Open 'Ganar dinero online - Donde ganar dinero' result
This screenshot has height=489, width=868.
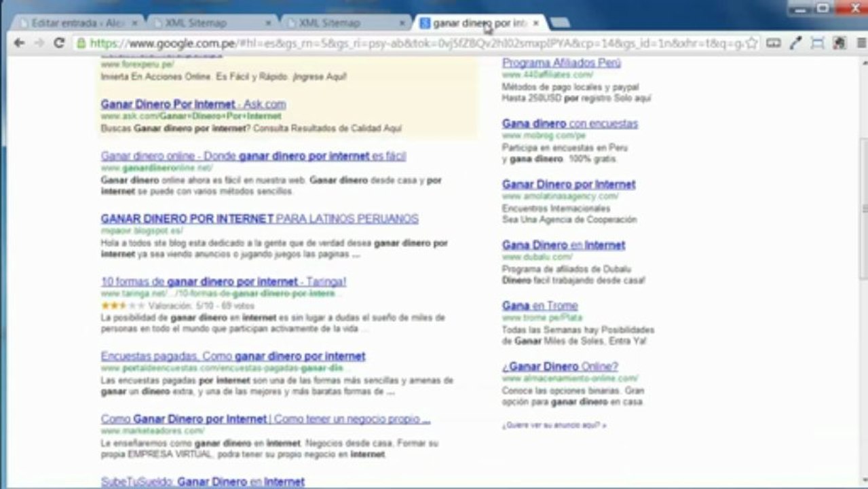coord(253,156)
